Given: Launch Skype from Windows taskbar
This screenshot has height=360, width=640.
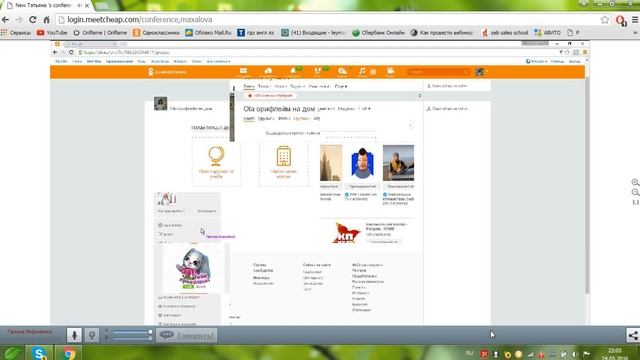Looking at the screenshot, I should [x=40, y=353].
